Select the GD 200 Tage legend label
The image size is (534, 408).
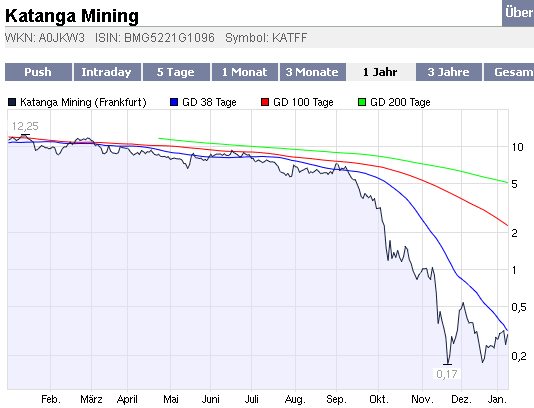pos(400,102)
